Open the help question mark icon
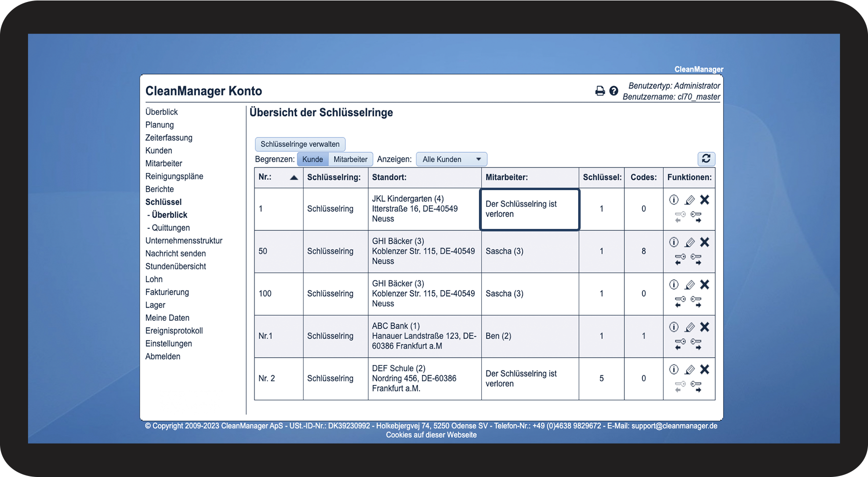 coord(614,91)
